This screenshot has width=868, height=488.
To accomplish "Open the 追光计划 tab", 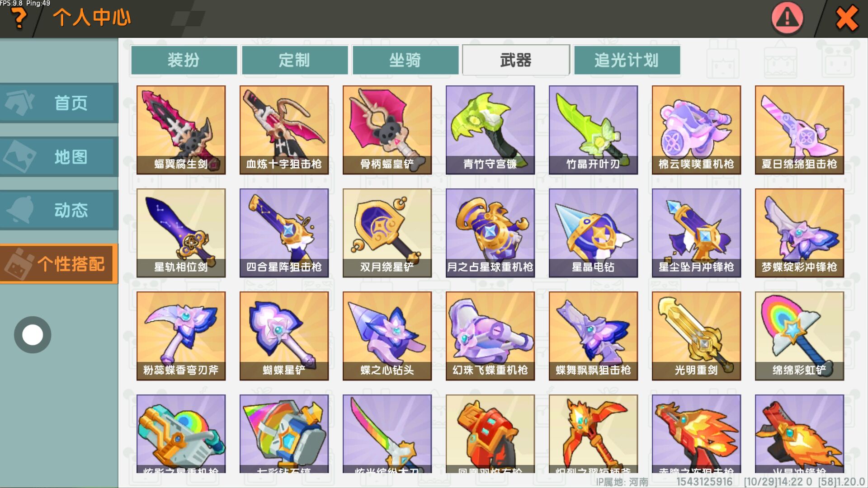I will 627,60.
